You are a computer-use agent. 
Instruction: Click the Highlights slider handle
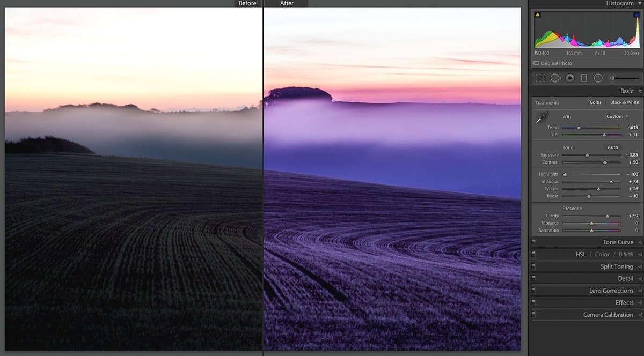coord(565,174)
